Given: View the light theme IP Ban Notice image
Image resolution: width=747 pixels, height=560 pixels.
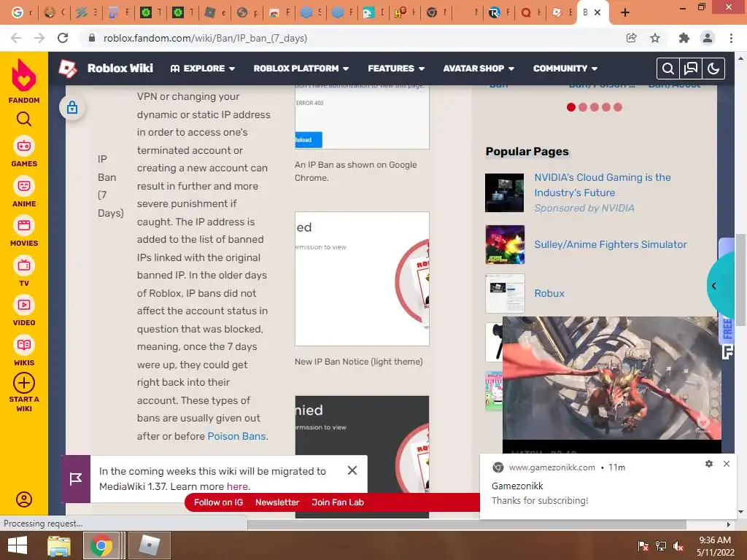Looking at the screenshot, I should [x=362, y=279].
